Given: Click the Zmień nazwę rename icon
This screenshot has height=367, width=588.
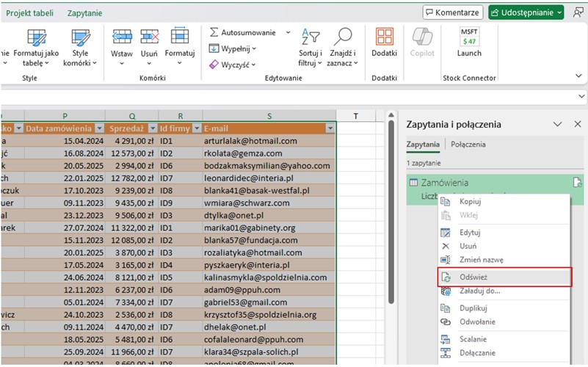Looking at the screenshot, I should pos(445,260).
